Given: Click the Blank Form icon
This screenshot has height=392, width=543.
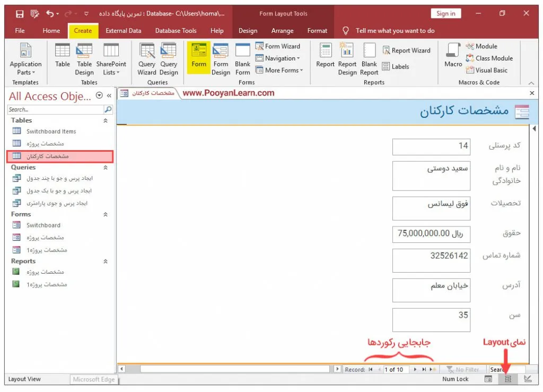Looking at the screenshot, I should coord(242,59).
